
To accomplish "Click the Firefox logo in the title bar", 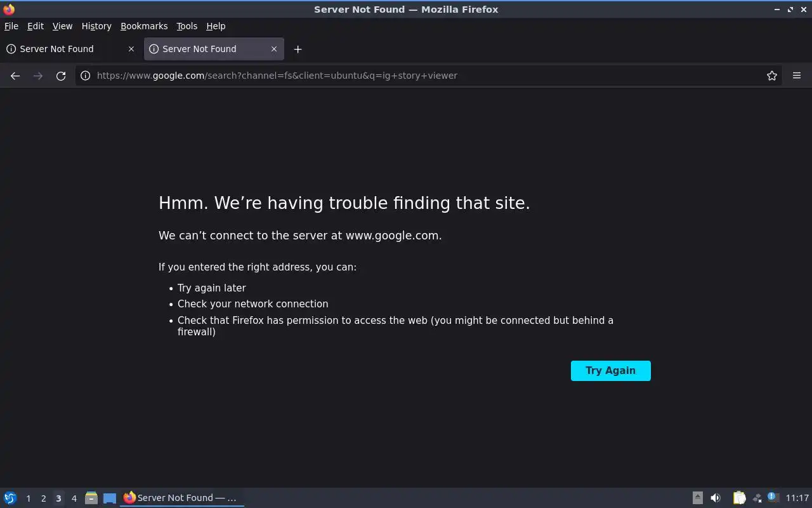I will click(9, 9).
